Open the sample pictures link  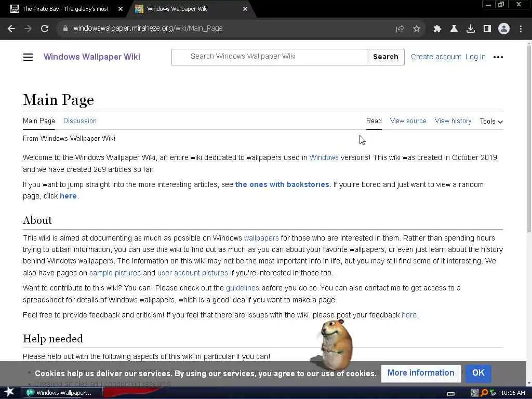(x=115, y=273)
